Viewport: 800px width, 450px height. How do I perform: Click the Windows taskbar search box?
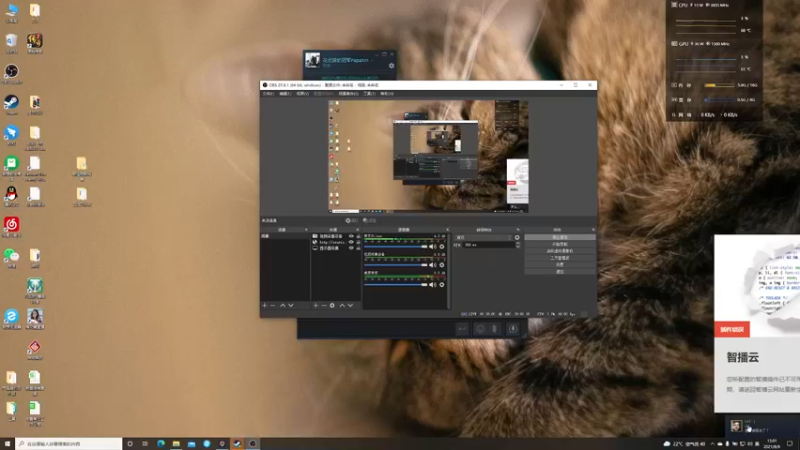(x=69, y=444)
